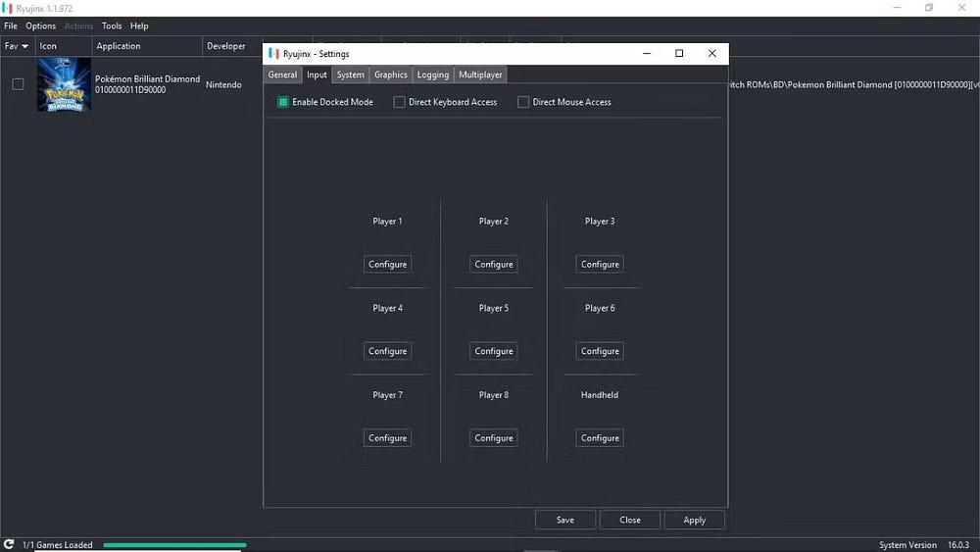Close the Settings dialog with X icon
This screenshot has width=980, height=552.
pyautogui.click(x=712, y=54)
